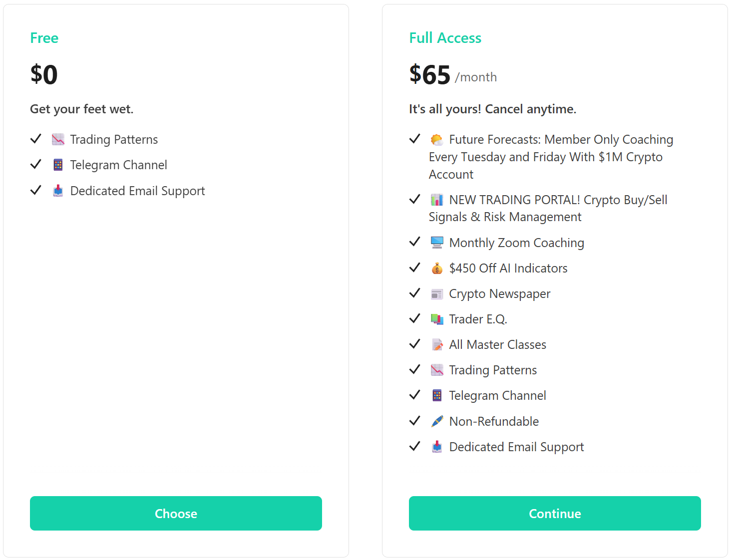This screenshot has width=731, height=560.
Task: Click the Full Access plan title
Action: point(445,38)
